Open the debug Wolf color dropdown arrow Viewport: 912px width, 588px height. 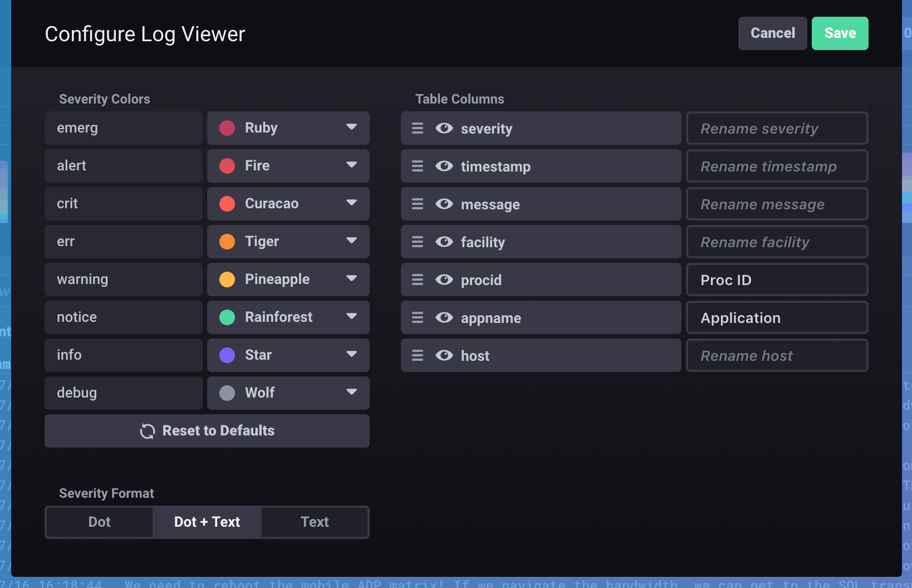[351, 393]
